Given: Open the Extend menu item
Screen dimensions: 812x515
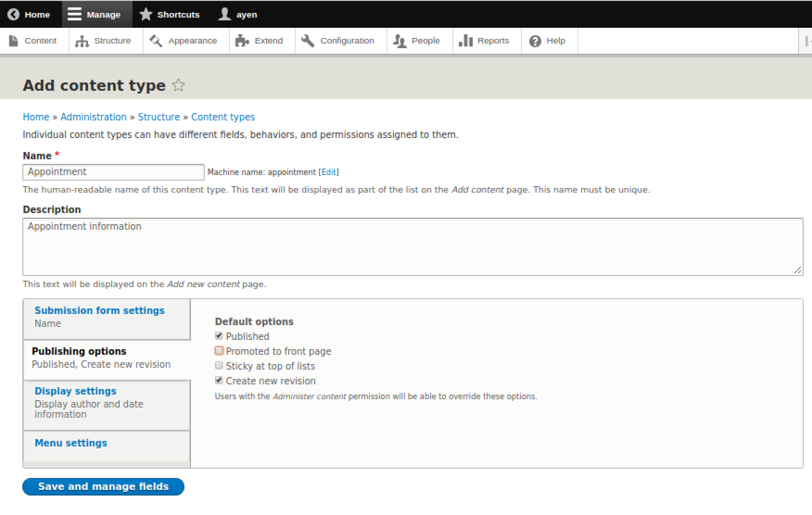Looking at the screenshot, I should click(262, 41).
